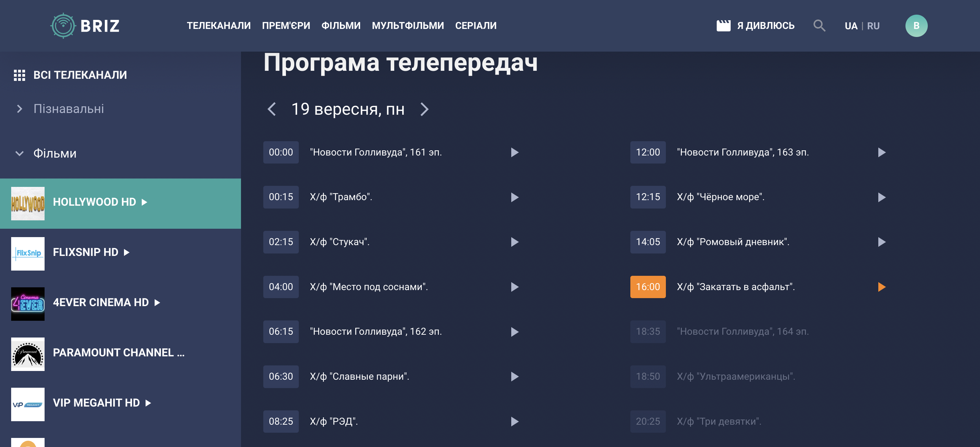Play the movie "Трамбо" at 00:15
980x447 pixels.
[x=514, y=197]
